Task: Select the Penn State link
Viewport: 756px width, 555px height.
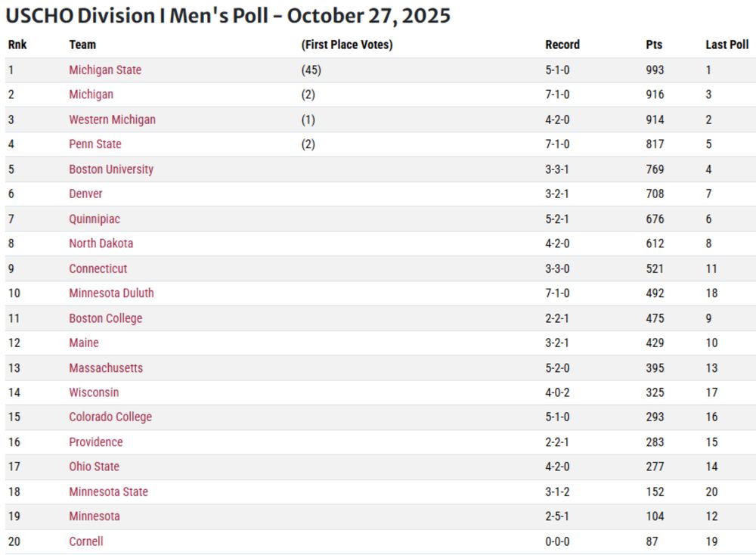Action: tap(95, 144)
